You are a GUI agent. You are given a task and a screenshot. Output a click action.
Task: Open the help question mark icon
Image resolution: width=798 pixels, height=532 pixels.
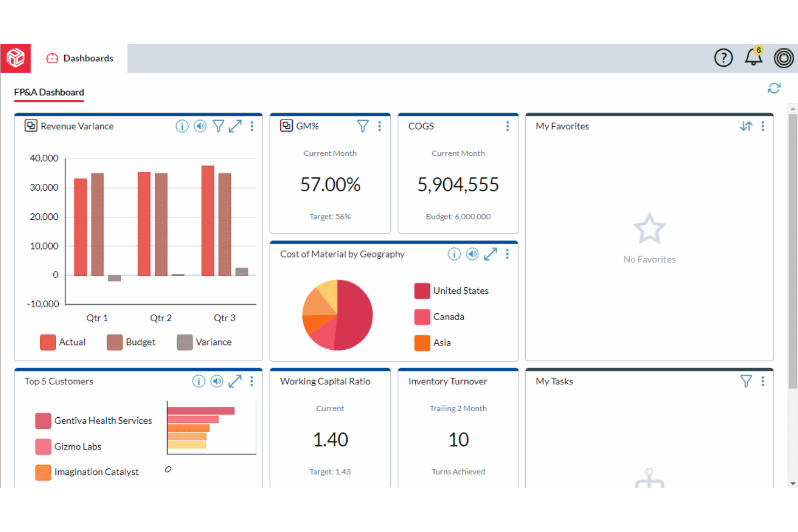tap(723, 58)
